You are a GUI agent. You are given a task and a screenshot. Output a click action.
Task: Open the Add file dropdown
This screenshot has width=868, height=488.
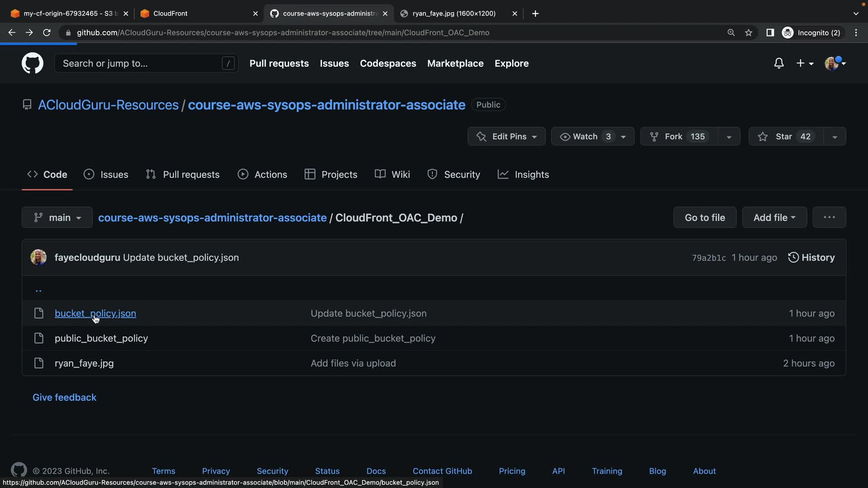click(x=774, y=217)
